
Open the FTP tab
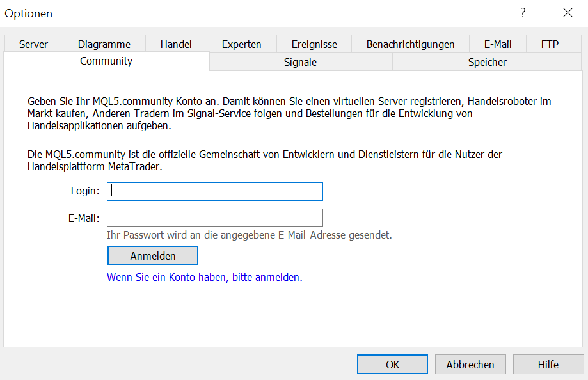550,44
